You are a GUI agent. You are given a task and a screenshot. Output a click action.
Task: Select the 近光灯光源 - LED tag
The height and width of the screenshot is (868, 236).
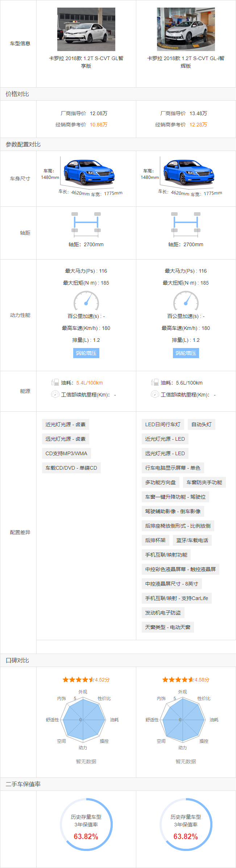(x=165, y=439)
